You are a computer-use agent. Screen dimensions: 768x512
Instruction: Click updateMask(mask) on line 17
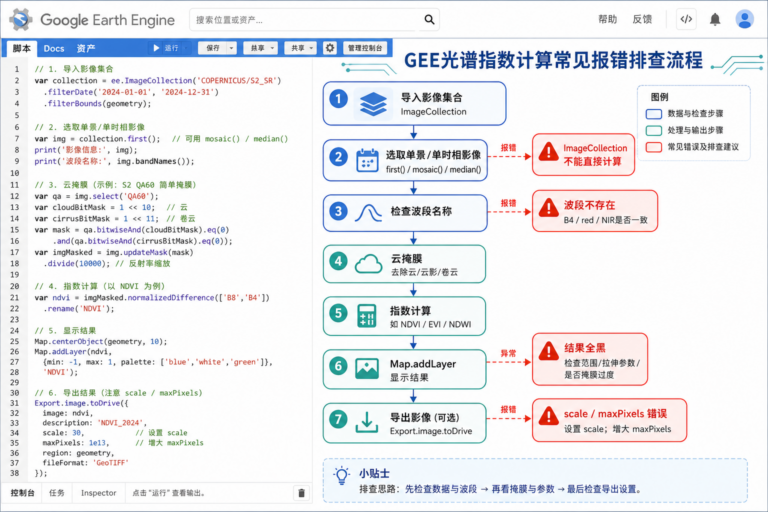pos(158,252)
